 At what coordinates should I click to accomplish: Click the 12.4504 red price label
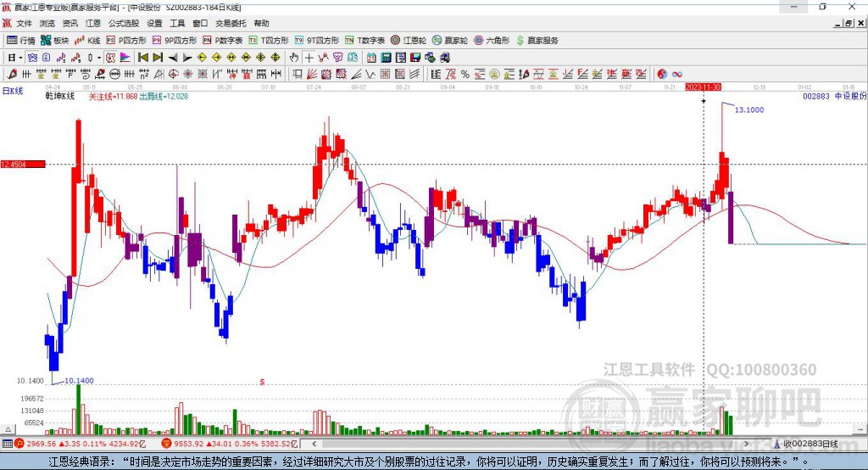(x=23, y=164)
